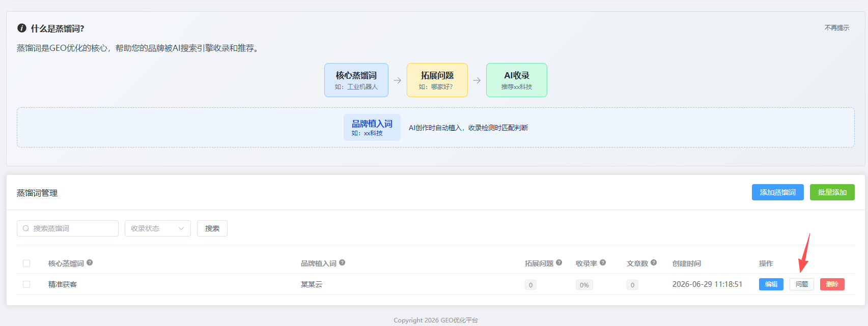The height and width of the screenshot is (326, 868).
Task: Click the yellow 拓展问题 flow card
Action: 437,80
